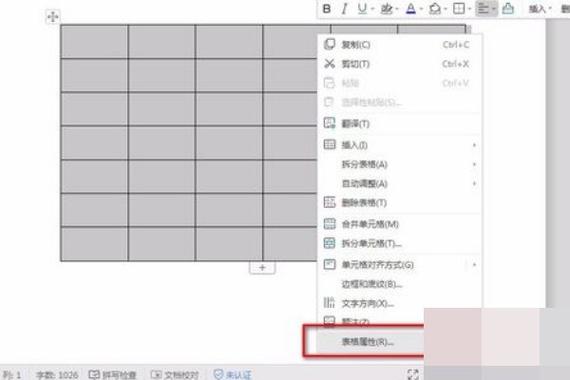Apply text highlight color
570x380 pixels.
[x=386, y=9]
